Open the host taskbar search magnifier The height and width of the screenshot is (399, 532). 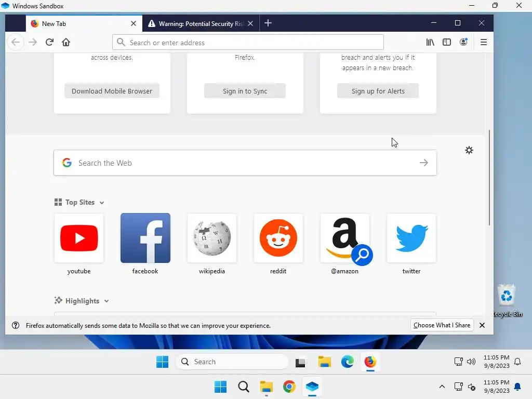(243, 387)
